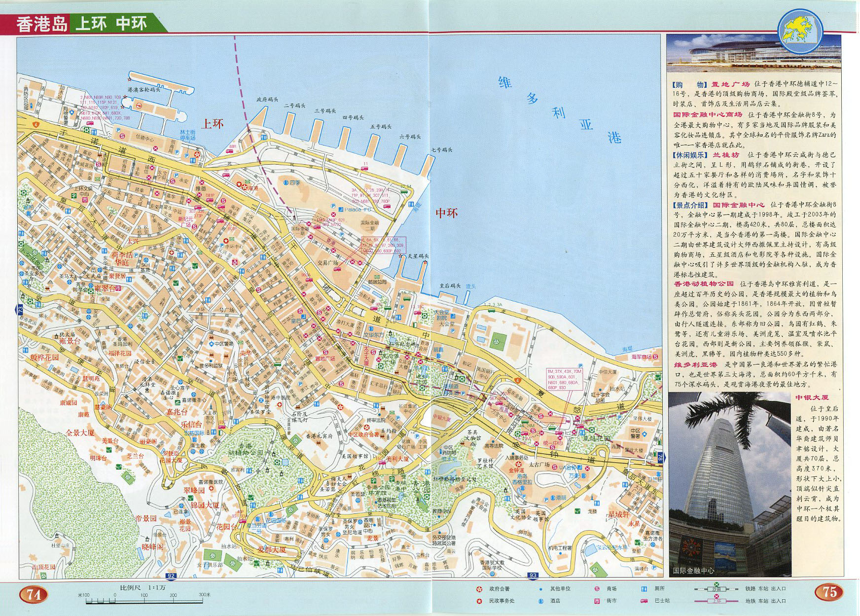Click the 巴士站 bus station legend icon
Screen dimensions: 860x616
(x=644, y=601)
